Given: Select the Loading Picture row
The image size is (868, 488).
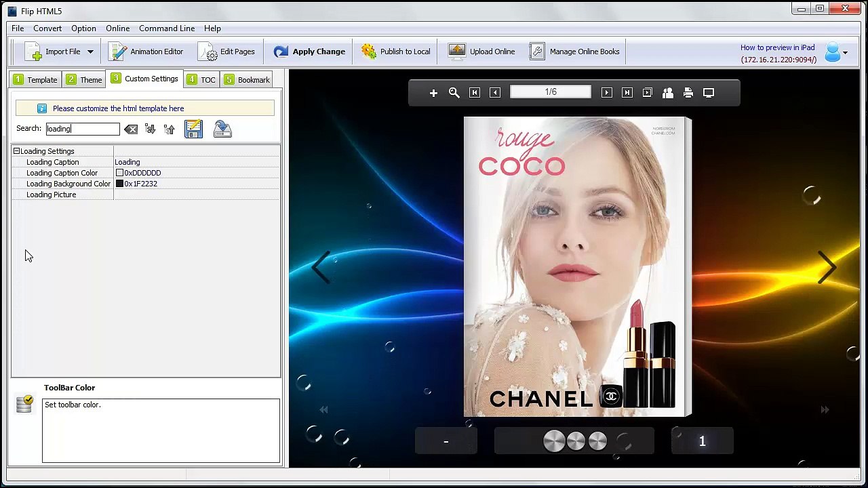Looking at the screenshot, I should tap(146, 195).
